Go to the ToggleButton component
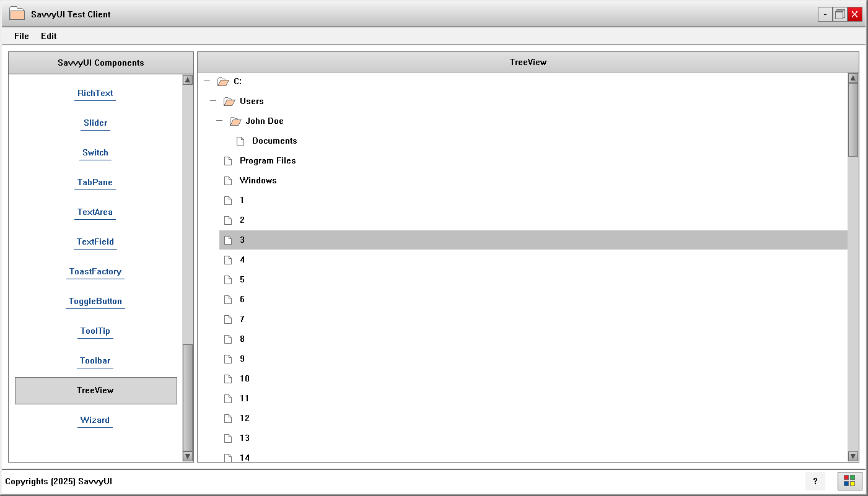Screen dimensions: 868x496 pos(95,301)
